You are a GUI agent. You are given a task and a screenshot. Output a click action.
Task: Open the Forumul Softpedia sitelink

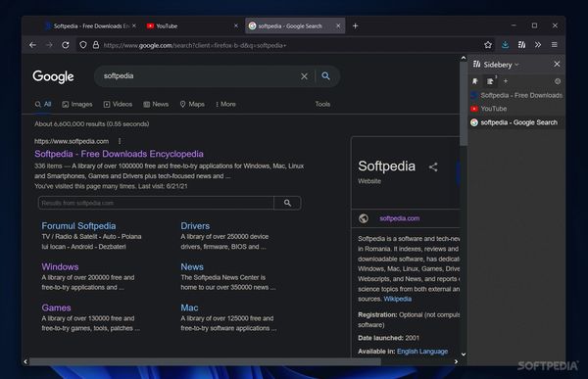78,226
